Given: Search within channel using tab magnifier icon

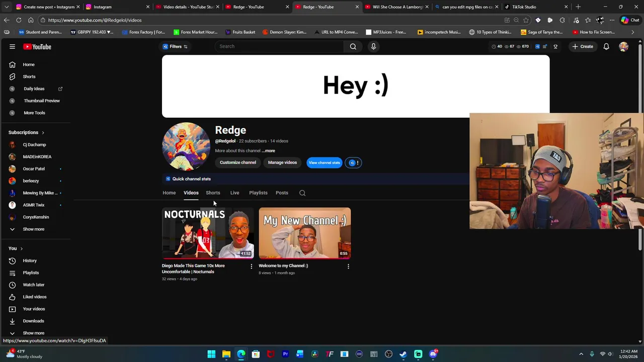Looking at the screenshot, I should coord(302,193).
